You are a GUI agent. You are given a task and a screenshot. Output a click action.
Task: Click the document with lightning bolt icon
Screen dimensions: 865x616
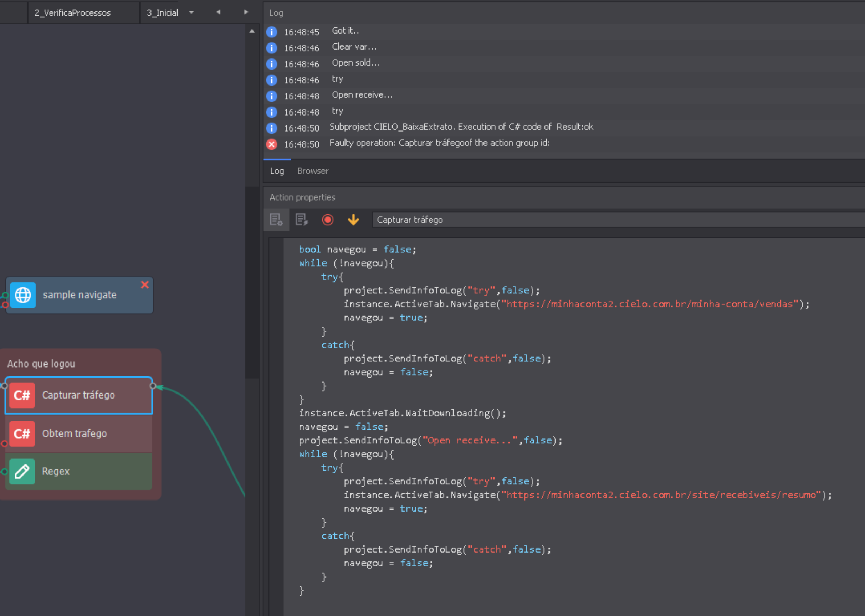pos(302,220)
